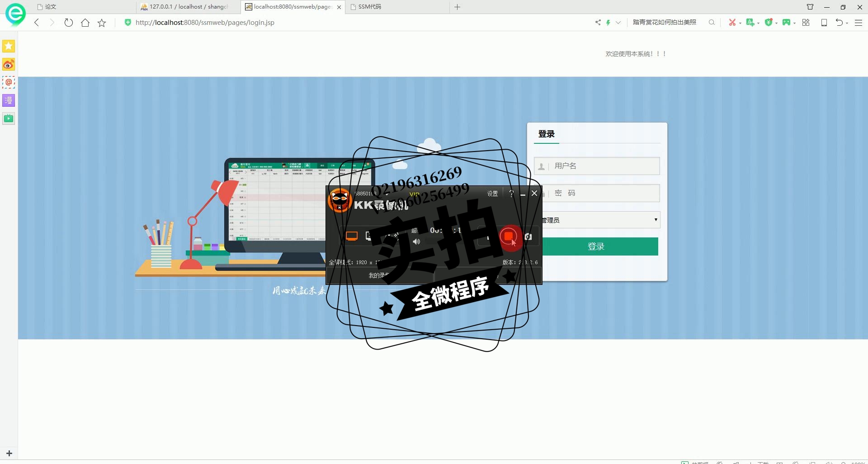Expand the screenshot tool dropdown arrow
Screen dimensions: 868x464
pyautogui.click(x=740, y=23)
